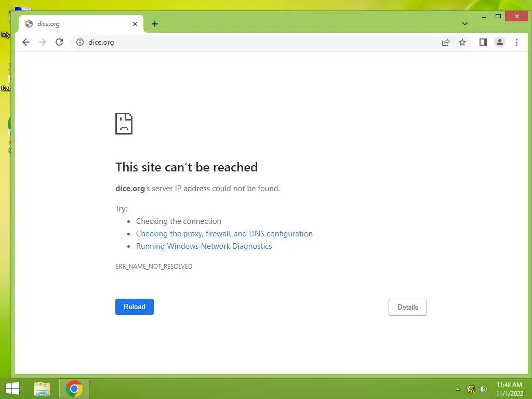The height and width of the screenshot is (399, 532).
Task: Go back using the browser back arrow
Action: click(26, 42)
